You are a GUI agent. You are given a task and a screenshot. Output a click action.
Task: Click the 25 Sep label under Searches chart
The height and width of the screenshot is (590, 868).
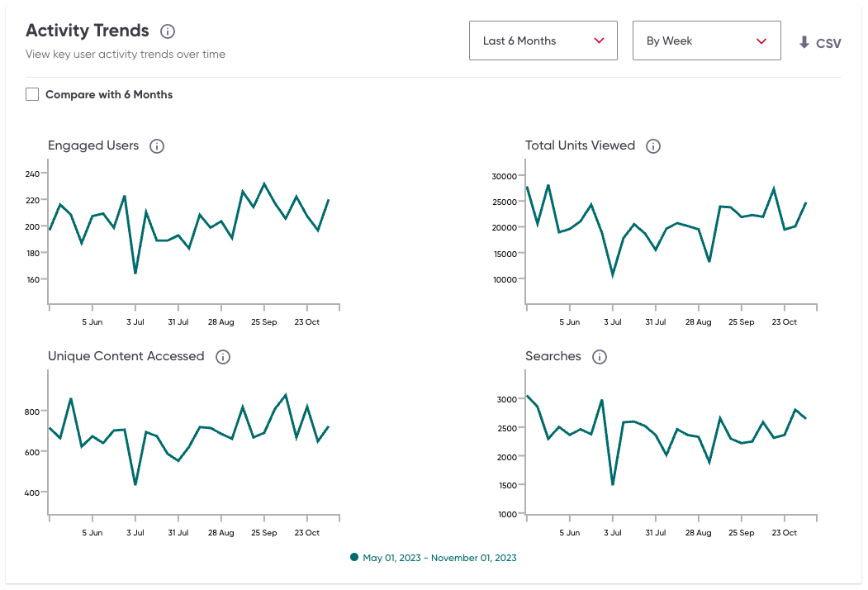coord(742,532)
